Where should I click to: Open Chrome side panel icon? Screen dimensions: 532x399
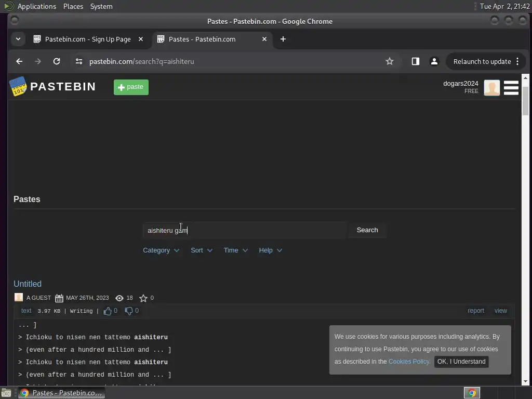(x=415, y=61)
